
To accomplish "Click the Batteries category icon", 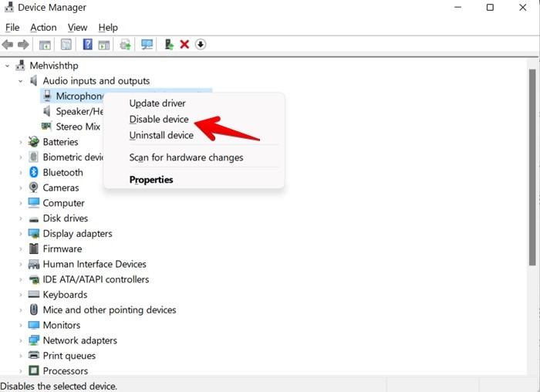I will point(34,141).
